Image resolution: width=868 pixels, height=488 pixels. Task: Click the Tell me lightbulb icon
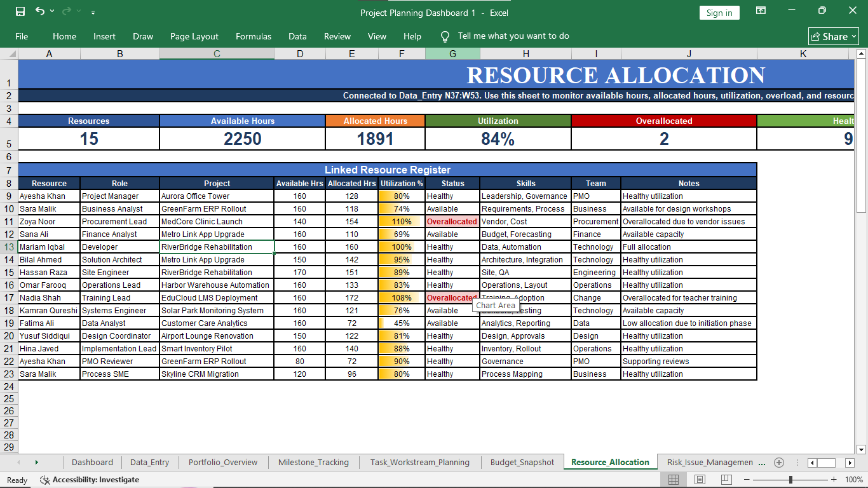pos(445,36)
